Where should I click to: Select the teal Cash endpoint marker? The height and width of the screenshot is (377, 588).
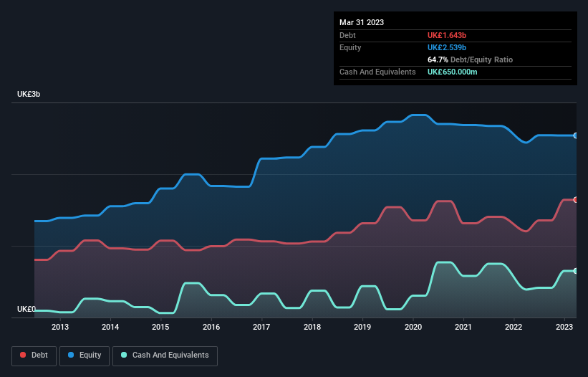(x=576, y=271)
